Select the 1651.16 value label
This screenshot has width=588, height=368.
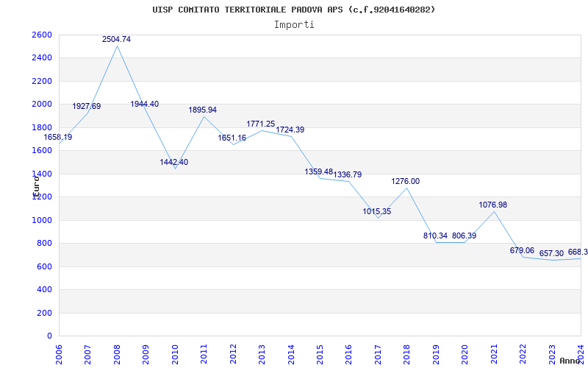point(232,138)
